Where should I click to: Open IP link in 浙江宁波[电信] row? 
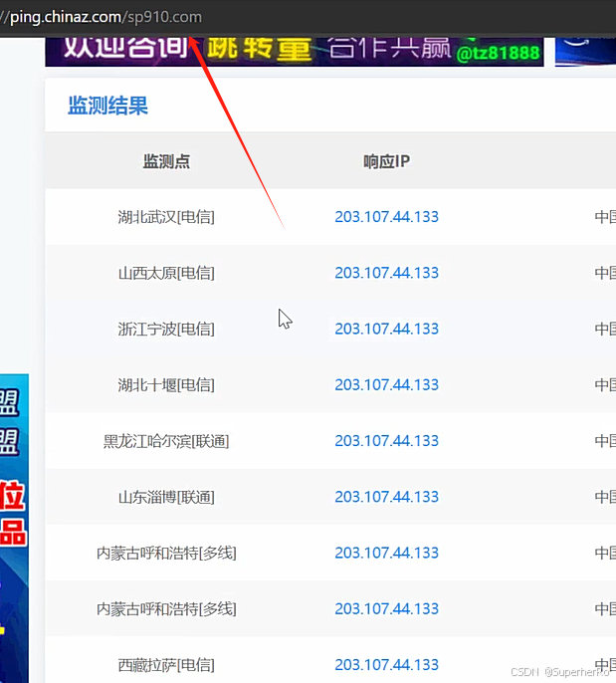click(x=386, y=329)
